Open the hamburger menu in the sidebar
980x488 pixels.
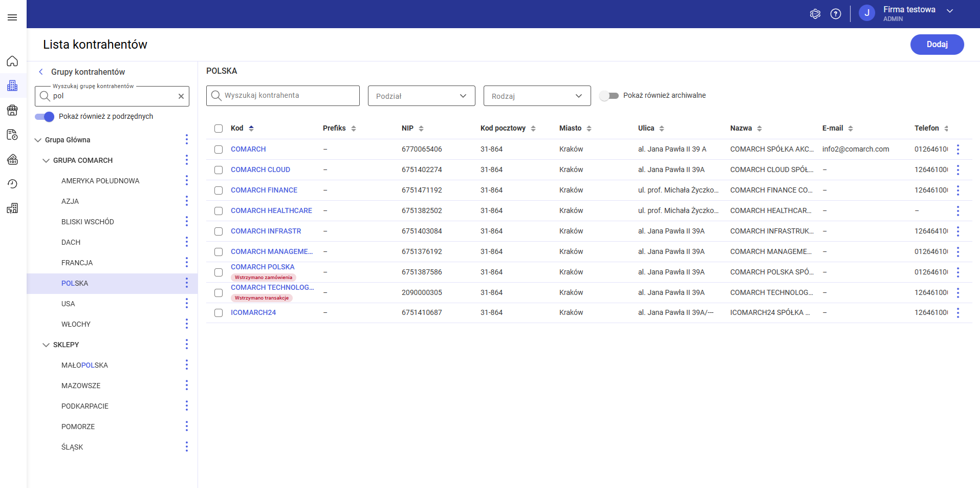click(x=12, y=17)
